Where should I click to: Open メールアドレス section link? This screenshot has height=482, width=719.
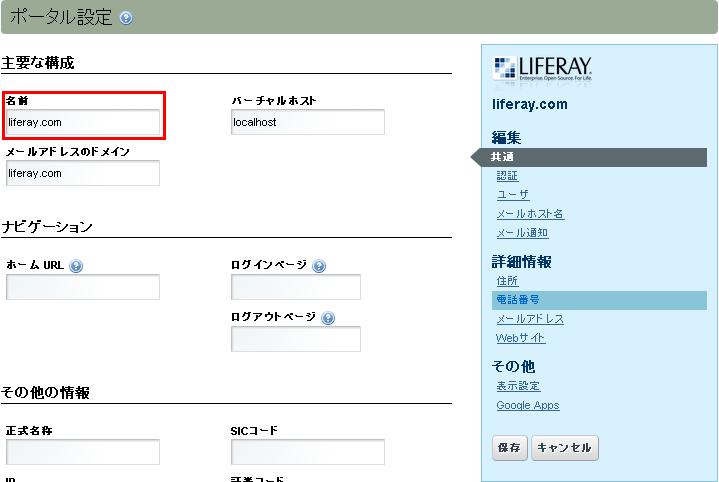pyautogui.click(x=530, y=319)
